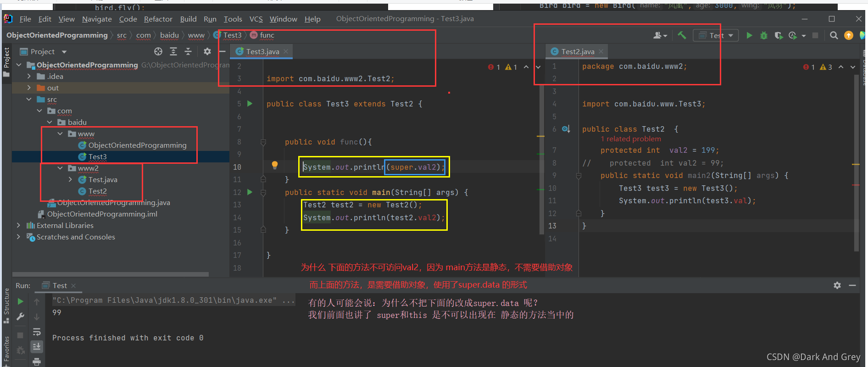
Task: Open the '1 related problem' hint link
Action: click(631, 139)
